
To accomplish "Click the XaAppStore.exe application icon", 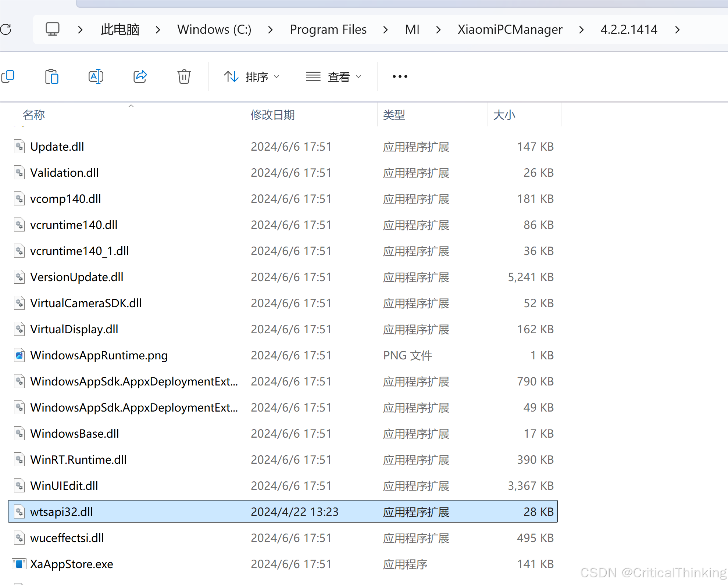I will (19, 564).
